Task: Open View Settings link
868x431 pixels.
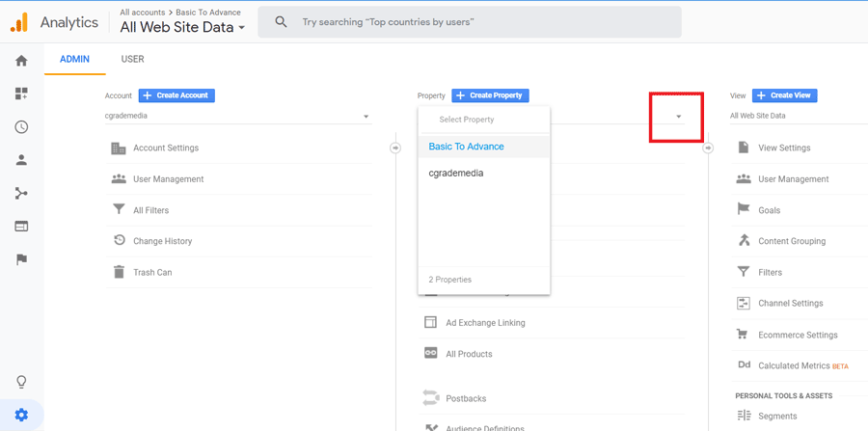Action: (x=784, y=148)
